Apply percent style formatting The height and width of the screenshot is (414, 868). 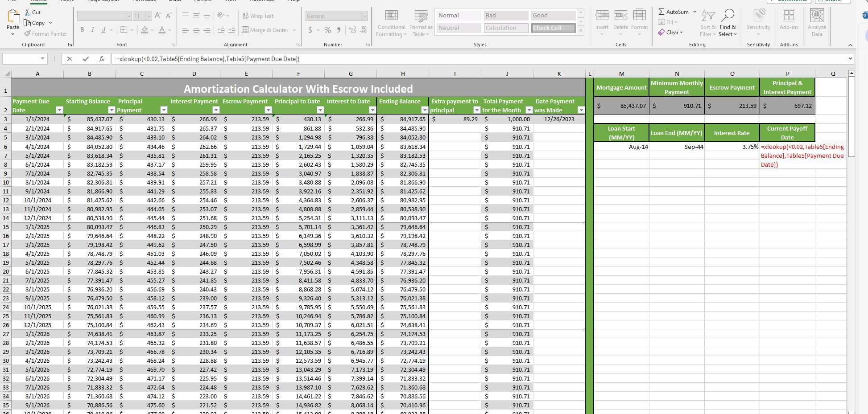[328, 30]
